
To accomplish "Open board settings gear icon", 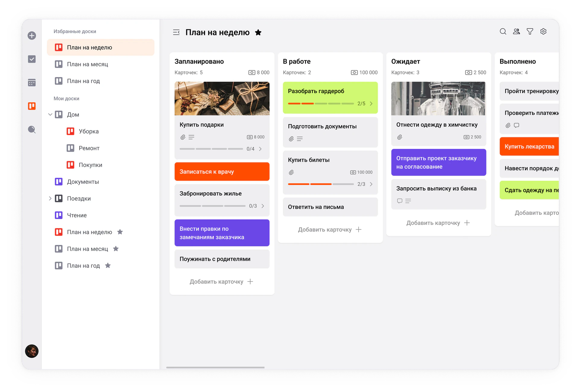I will pos(543,31).
